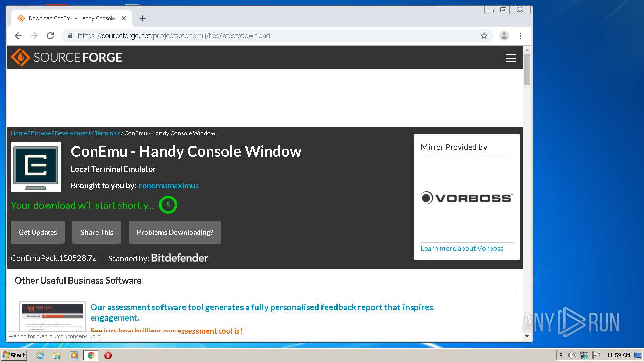Click the red shield taskbar icon
Viewport: 644px width, 362px height.
point(108,355)
